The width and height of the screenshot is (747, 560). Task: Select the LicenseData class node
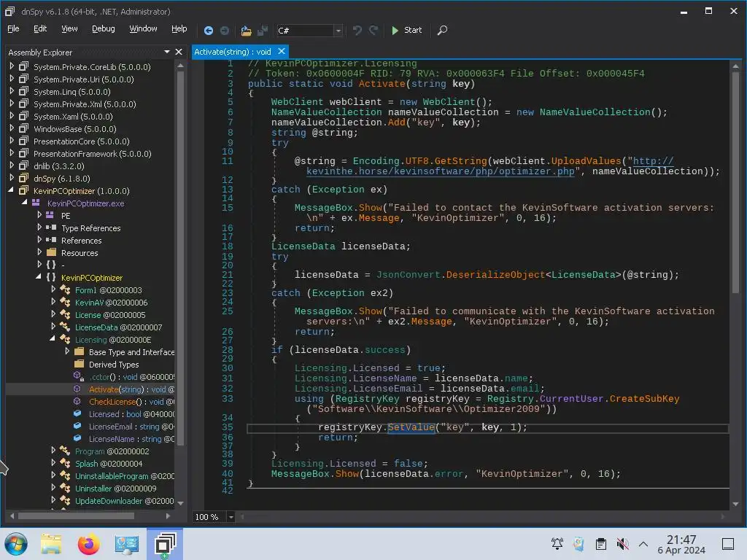118,327
